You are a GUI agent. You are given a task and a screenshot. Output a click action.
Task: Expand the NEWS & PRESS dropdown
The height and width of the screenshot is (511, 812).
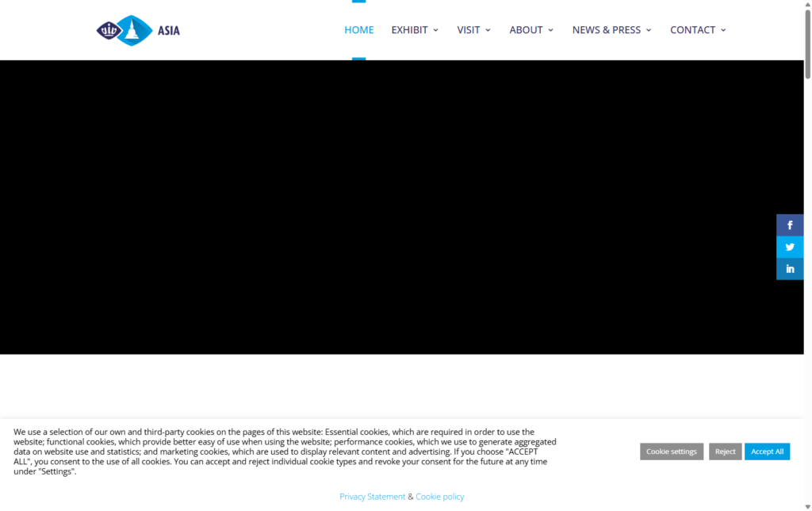point(611,29)
